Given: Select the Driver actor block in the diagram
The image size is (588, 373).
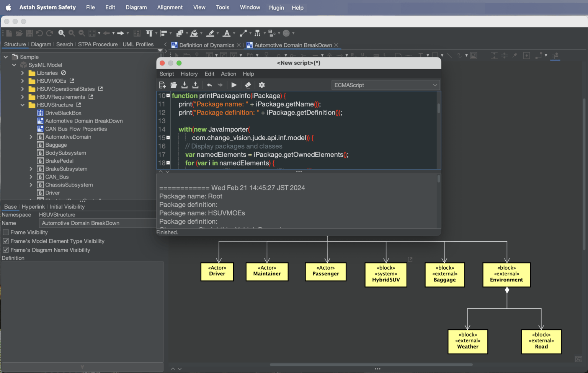Looking at the screenshot, I should pyautogui.click(x=217, y=272).
